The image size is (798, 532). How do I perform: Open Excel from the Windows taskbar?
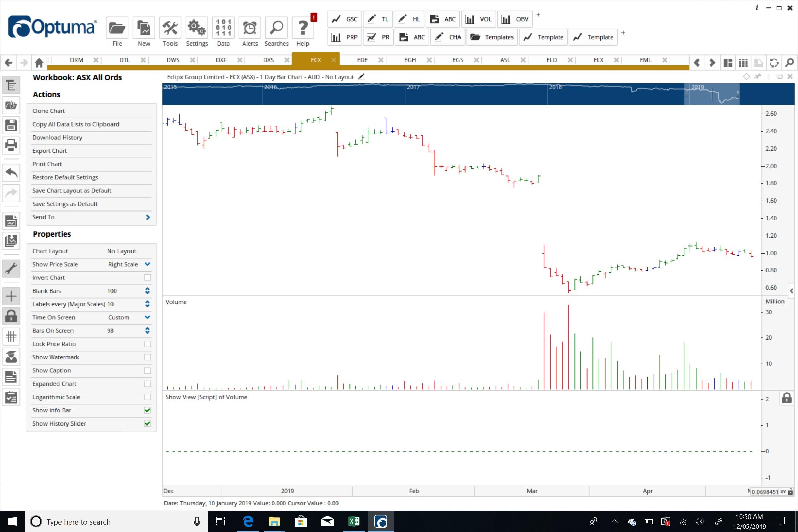click(x=354, y=521)
